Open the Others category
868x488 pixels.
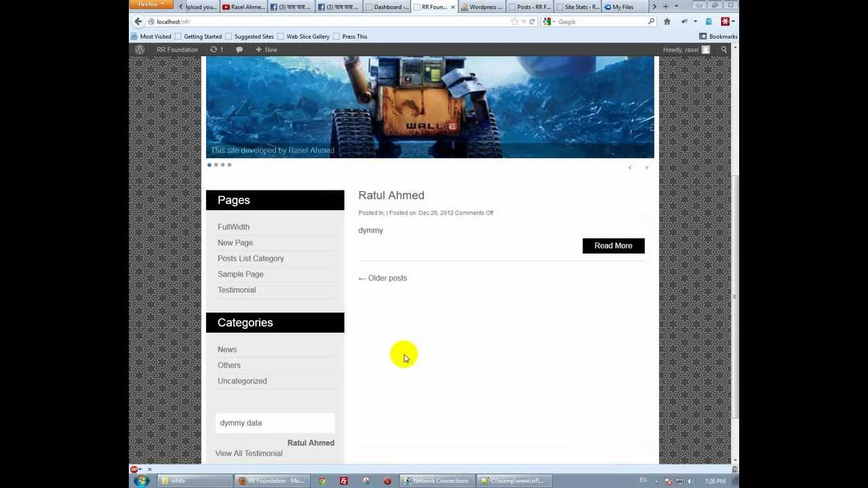pos(229,365)
